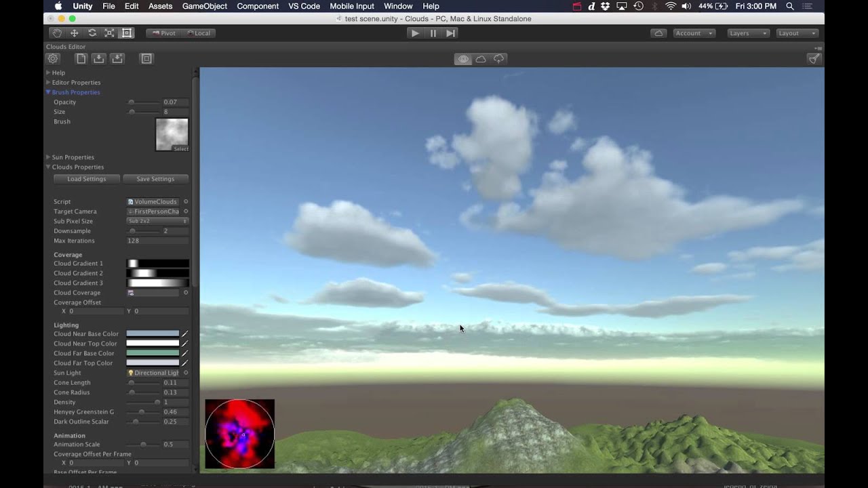Screen dimensions: 868x488
Task: Open the Window menu
Action: pyautogui.click(x=398, y=6)
